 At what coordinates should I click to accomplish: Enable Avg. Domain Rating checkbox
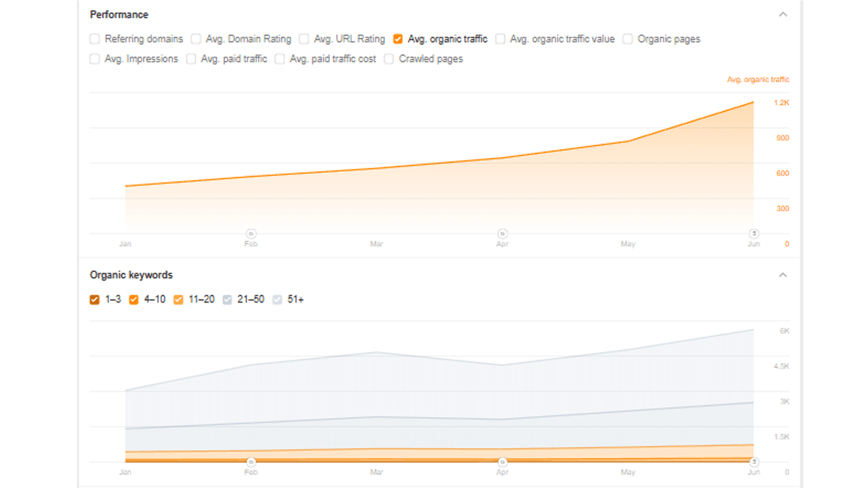pyautogui.click(x=196, y=39)
